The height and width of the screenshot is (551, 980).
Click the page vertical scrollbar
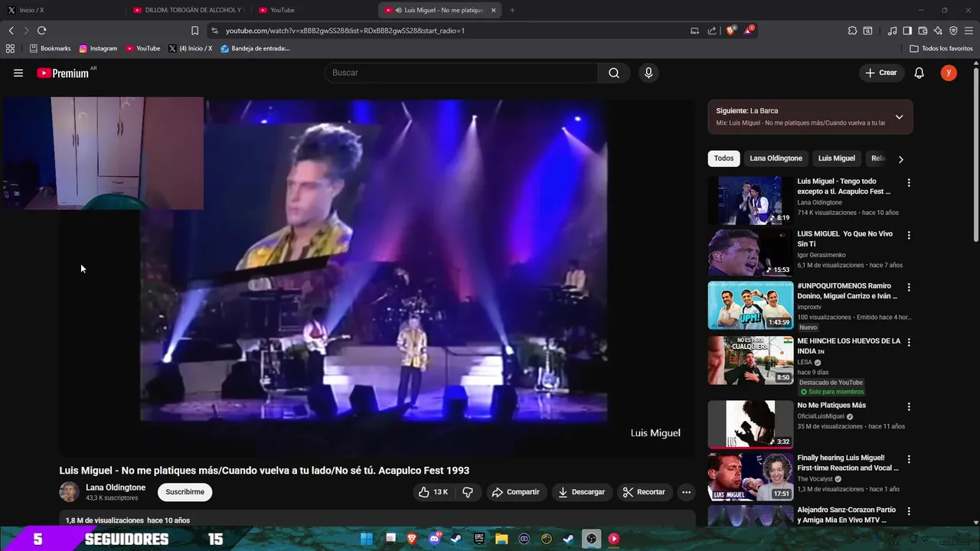pyautogui.click(x=975, y=153)
